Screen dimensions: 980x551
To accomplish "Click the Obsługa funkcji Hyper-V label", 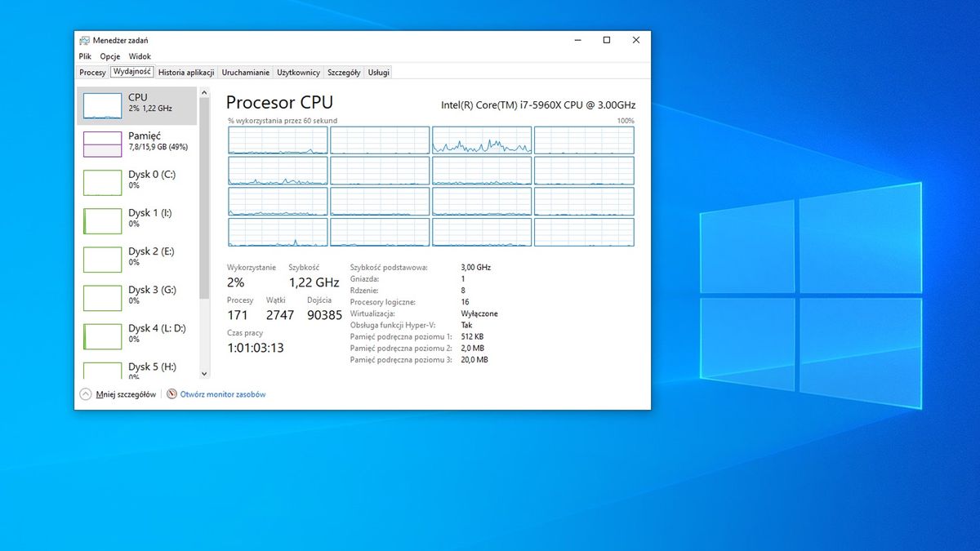I will (x=394, y=325).
